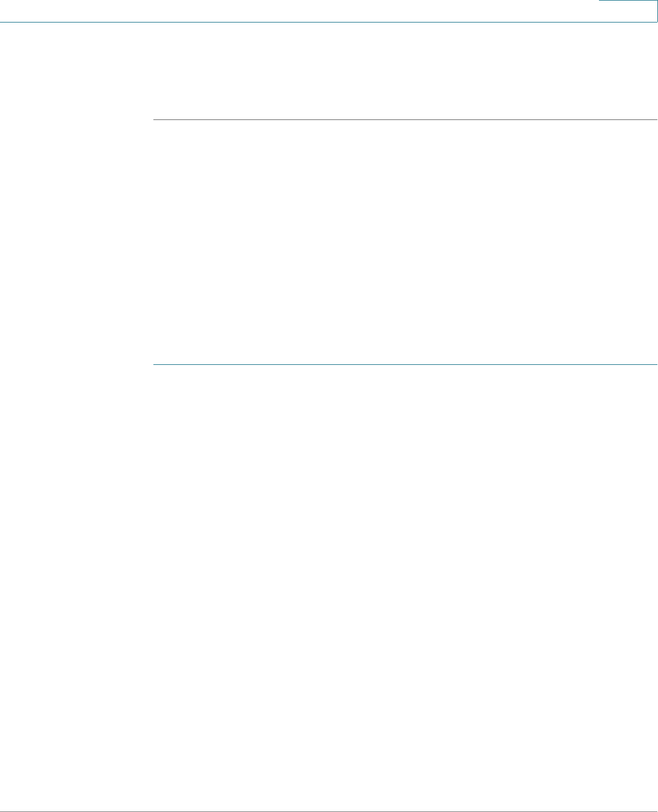This screenshot has height=812, width=658.
Task: Click the header line's left end
Action: (2, 23)
